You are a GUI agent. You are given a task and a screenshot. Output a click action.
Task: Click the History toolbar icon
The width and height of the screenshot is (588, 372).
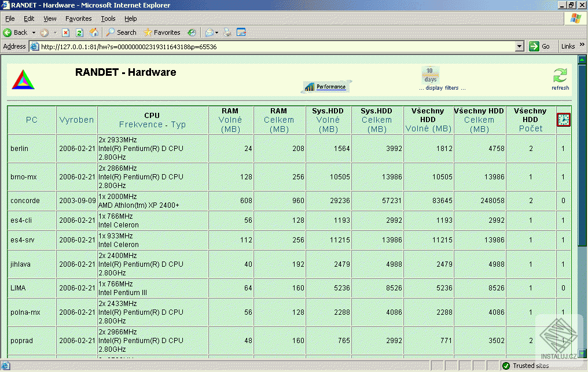191,32
